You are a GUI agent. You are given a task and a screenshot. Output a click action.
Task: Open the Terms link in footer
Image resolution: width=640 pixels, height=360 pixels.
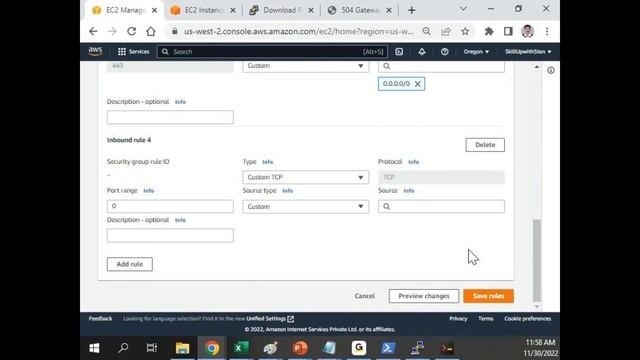(486, 319)
